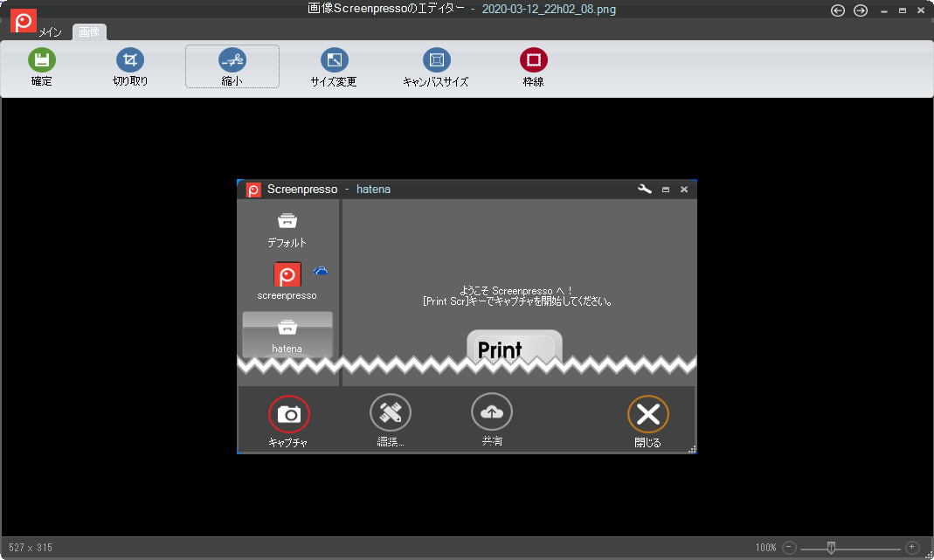Click zoom in plus button

click(x=912, y=547)
